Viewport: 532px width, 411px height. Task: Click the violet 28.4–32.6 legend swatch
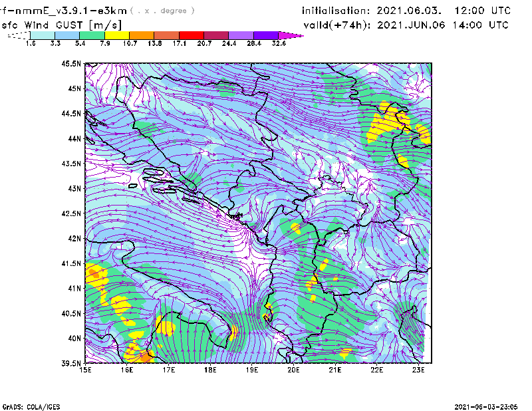pos(266,35)
